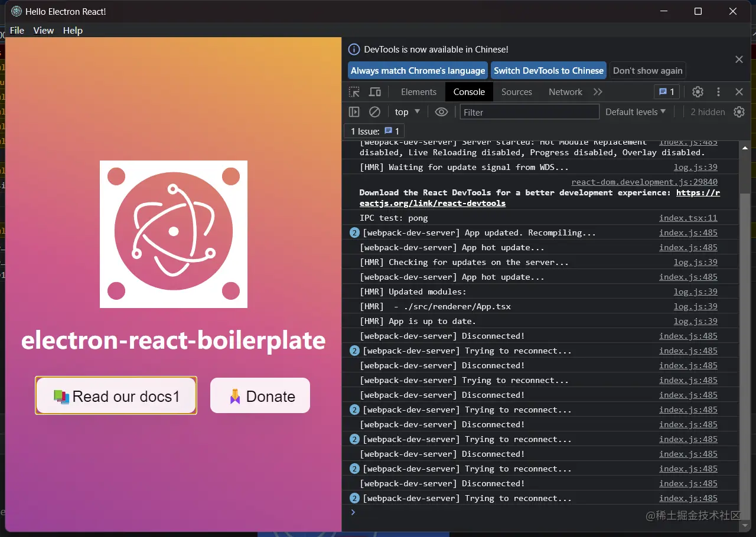The image size is (756, 537).
Task: Open the View menu
Action: (x=44, y=31)
